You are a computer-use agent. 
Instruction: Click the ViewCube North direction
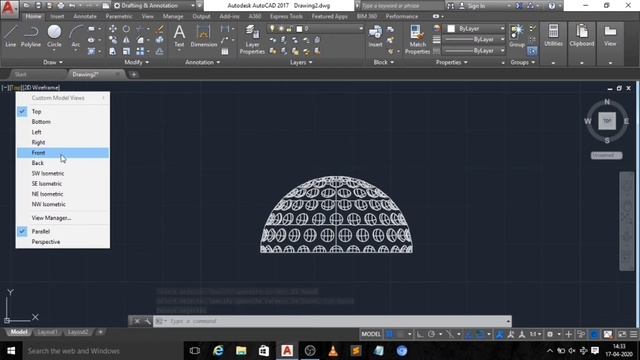click(607, 102)
